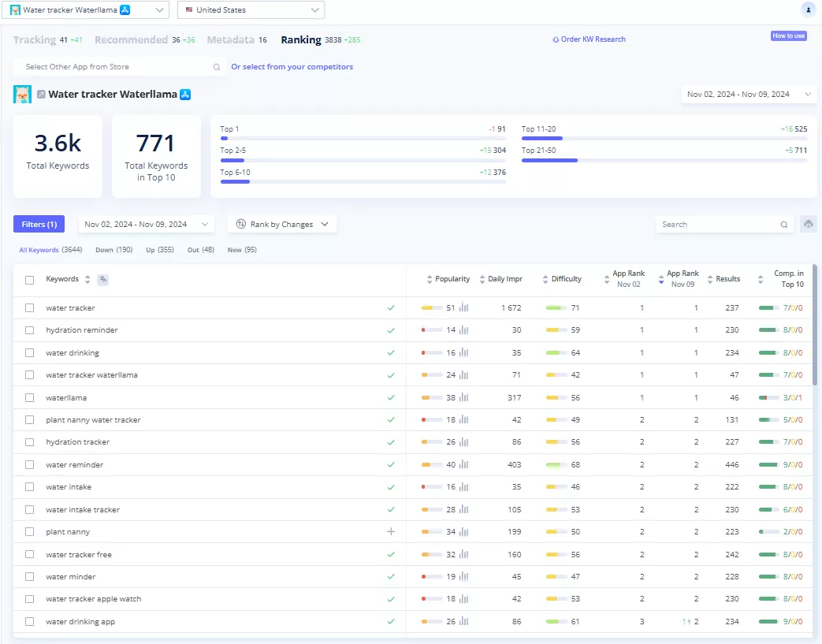Screen dimensions: 822x644
Task: Filter by Down (190) keywords tab
Action: tap(113, 250)
